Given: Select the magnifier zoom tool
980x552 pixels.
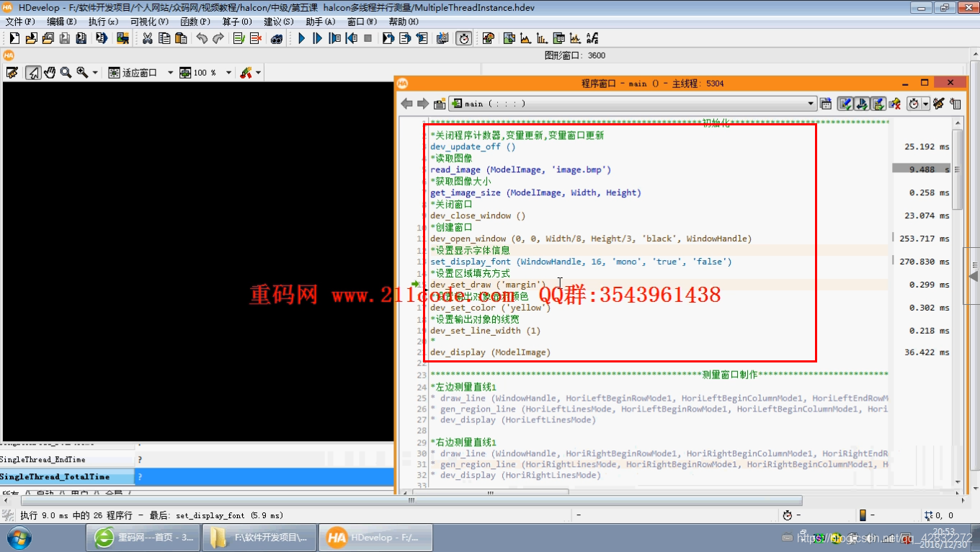Looking at the screenshot, I should pyautogui.click(x=66, y=73).
